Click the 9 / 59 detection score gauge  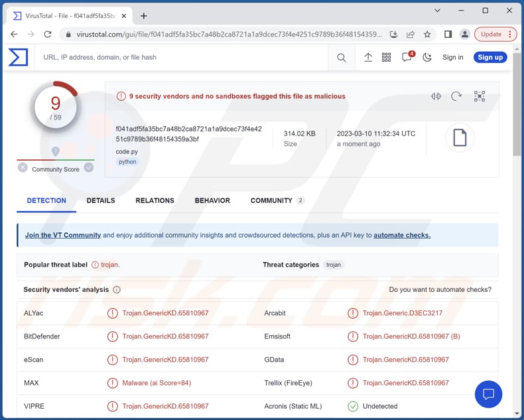coord(56,107)
